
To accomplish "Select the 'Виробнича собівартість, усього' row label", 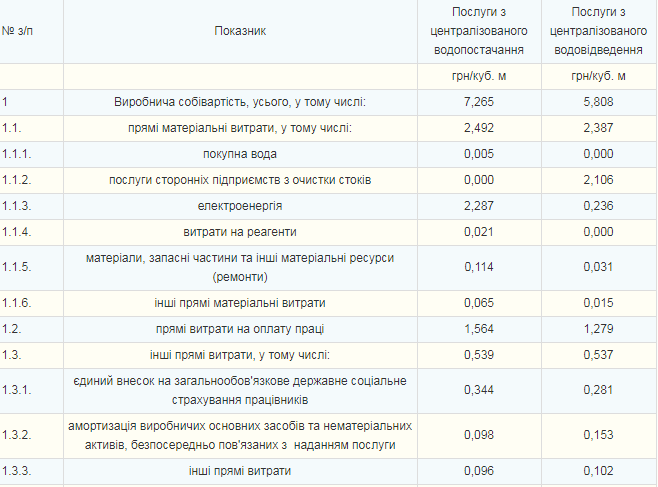I will [x=240, y=102].
